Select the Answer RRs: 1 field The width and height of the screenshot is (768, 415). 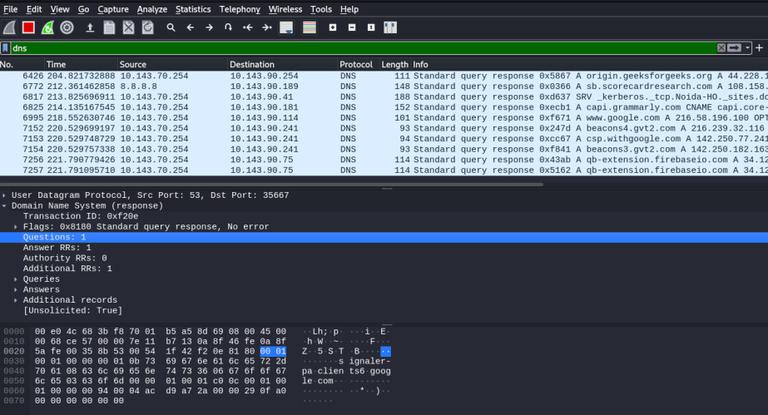57,247
